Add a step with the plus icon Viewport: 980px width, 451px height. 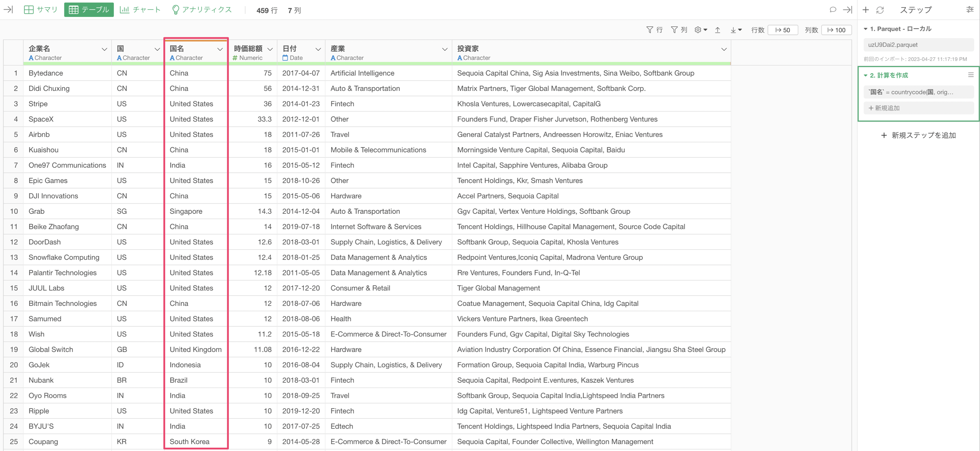(x=866, y=10)
